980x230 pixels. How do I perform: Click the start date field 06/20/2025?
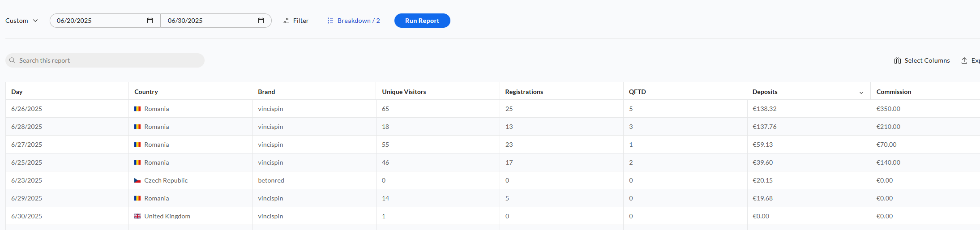click(x=105, y=21)
